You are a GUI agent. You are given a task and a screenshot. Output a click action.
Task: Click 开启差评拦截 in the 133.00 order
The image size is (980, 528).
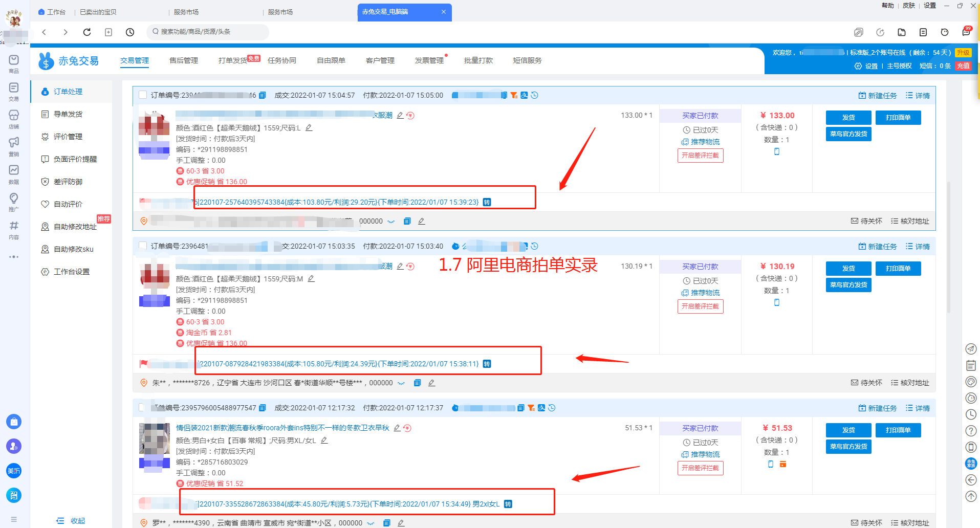700,156
